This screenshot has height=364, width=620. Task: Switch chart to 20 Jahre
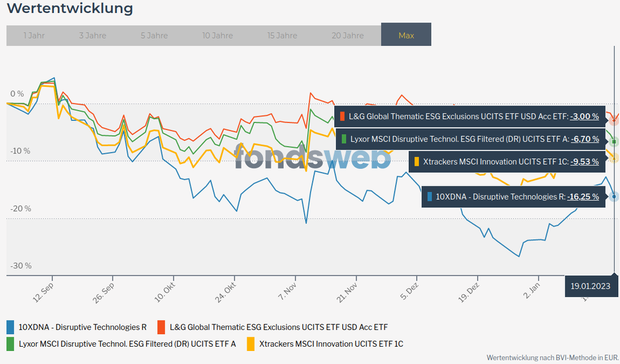coord(347,35)
